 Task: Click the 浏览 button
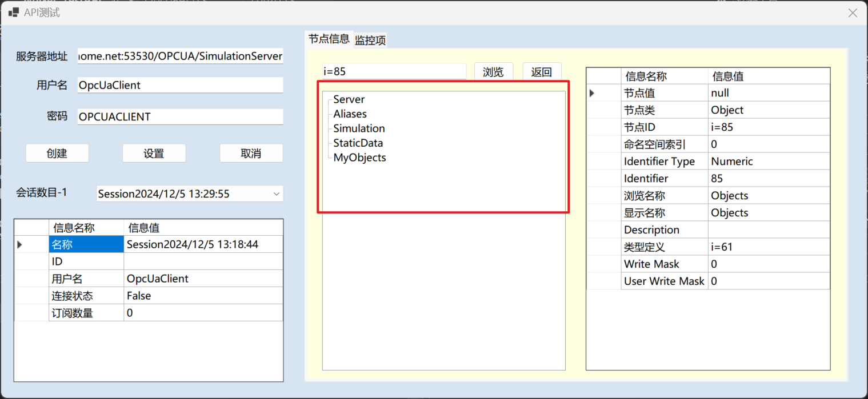[x=494, y=72]
